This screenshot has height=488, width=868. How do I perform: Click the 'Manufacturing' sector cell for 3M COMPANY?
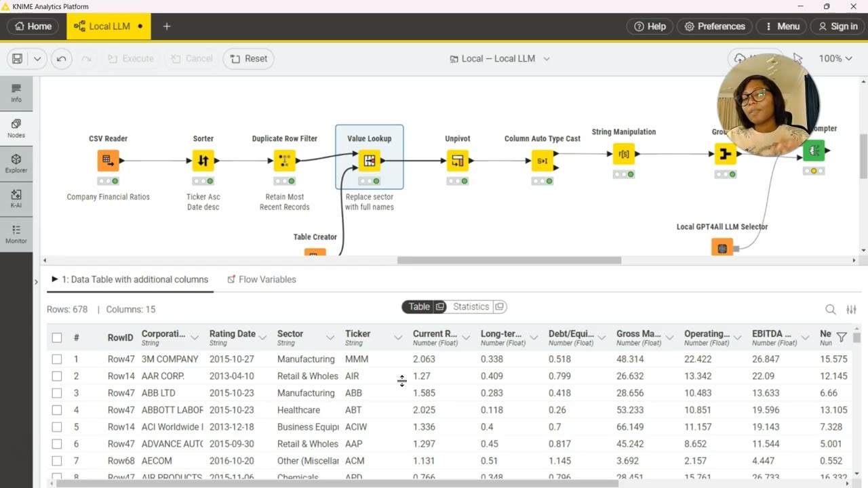pyautogui.click(x=306, y=359)
